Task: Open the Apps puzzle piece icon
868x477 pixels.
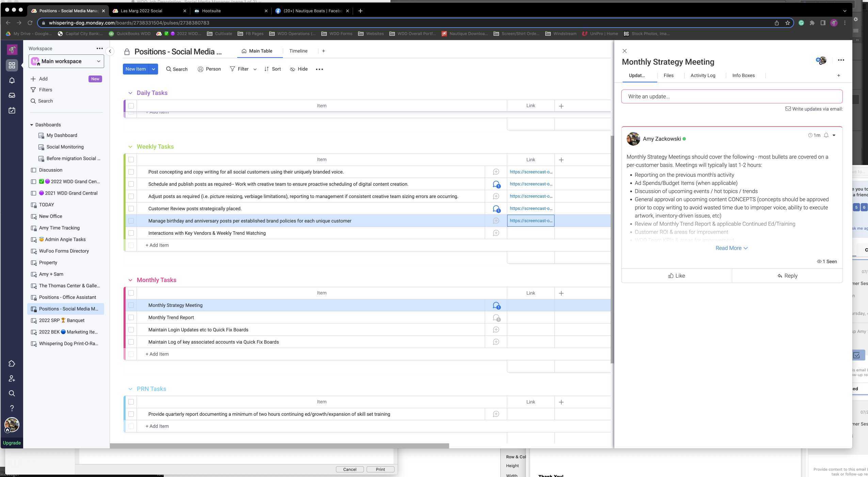Action: 12,364
